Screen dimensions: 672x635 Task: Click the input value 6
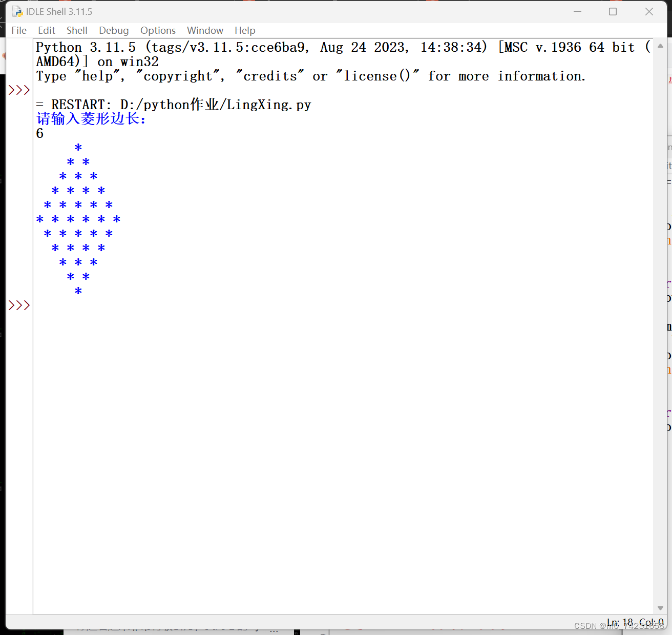click(x=40, y=133)
